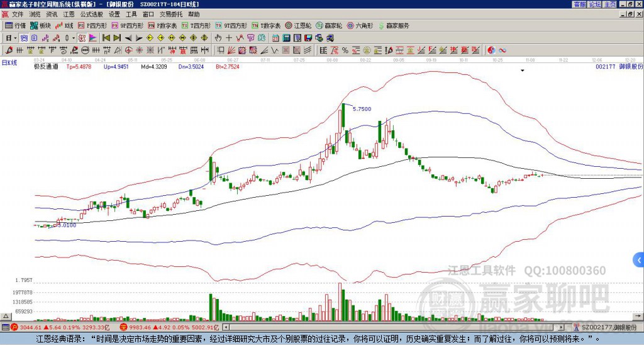This screenshot has width=644, height=345.
Task: Open the 交易委托 menu
Action: pyautogui.click(x=171, y=14)
